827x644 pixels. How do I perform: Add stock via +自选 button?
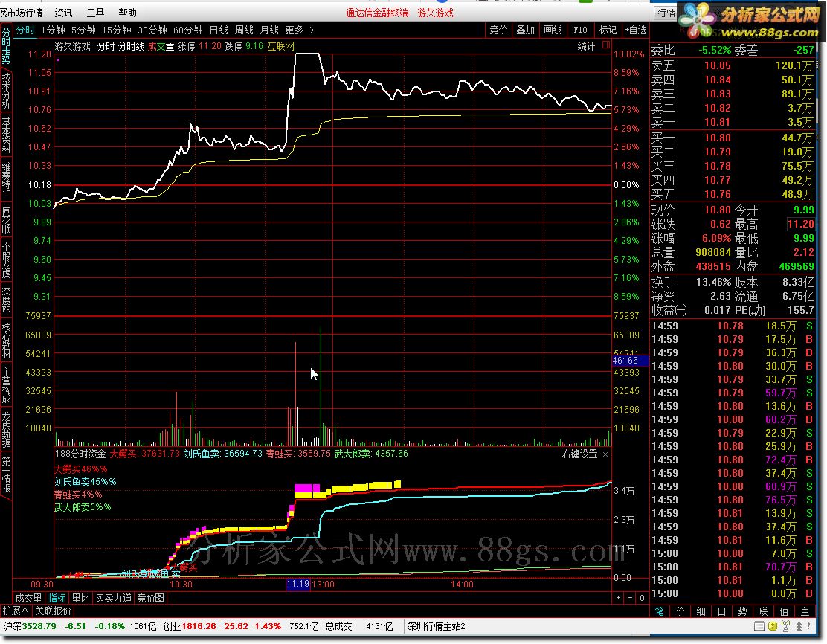(636, 30)
